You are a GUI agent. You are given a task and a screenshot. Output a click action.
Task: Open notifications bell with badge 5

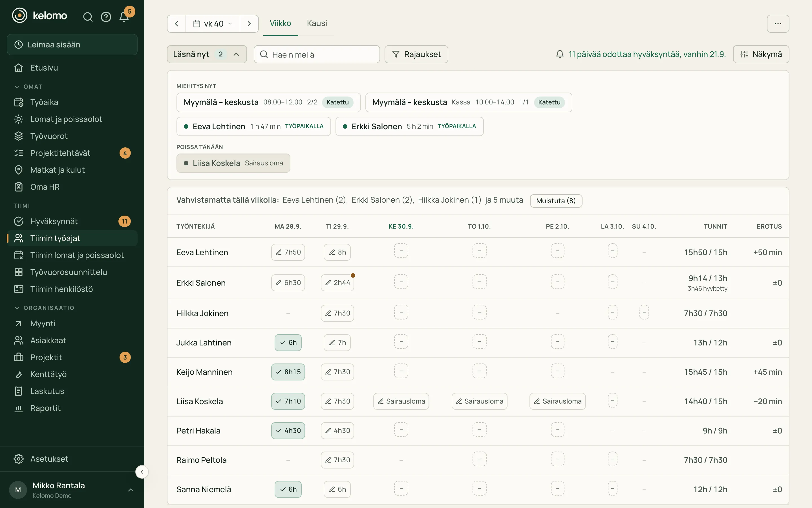124,17
